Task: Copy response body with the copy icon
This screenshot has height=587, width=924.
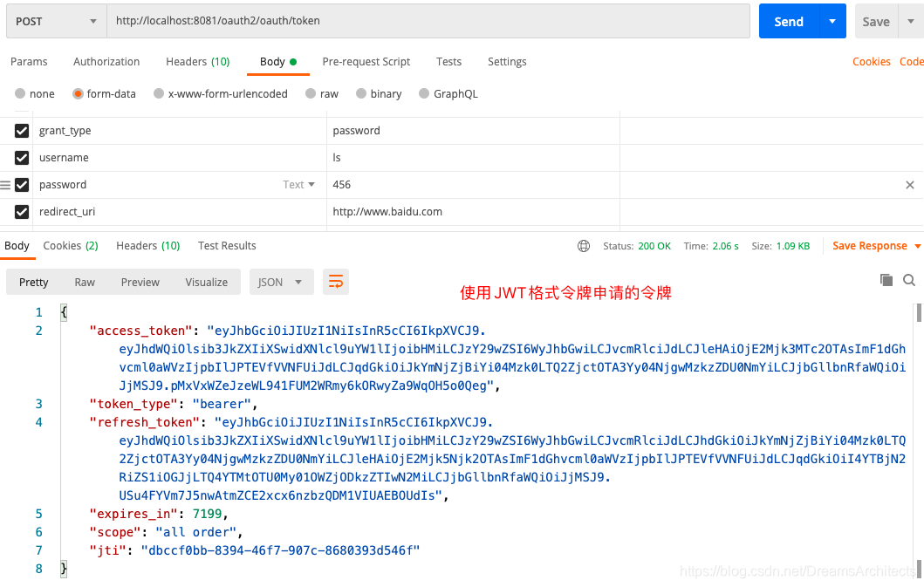Action: (886, 280)
